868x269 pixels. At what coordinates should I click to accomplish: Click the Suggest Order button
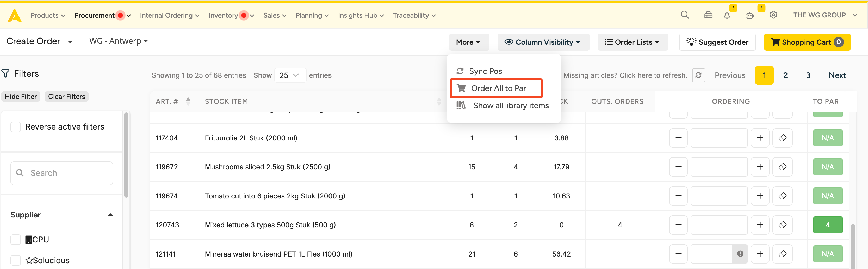(717, 42)
